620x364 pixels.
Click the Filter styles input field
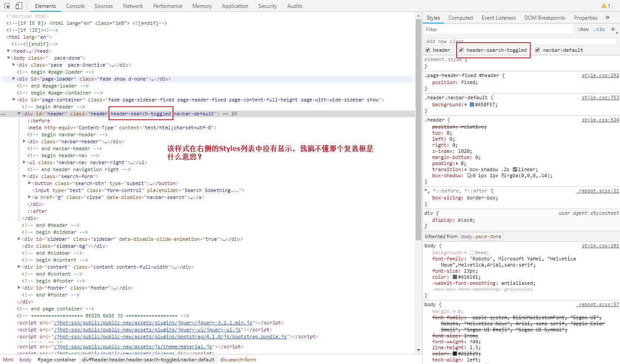coord(498,30)
